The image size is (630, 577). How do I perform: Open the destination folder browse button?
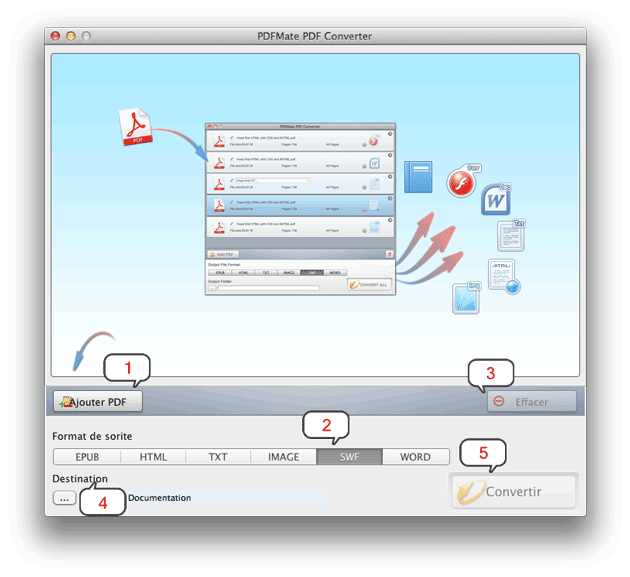(x=64, y=497)
